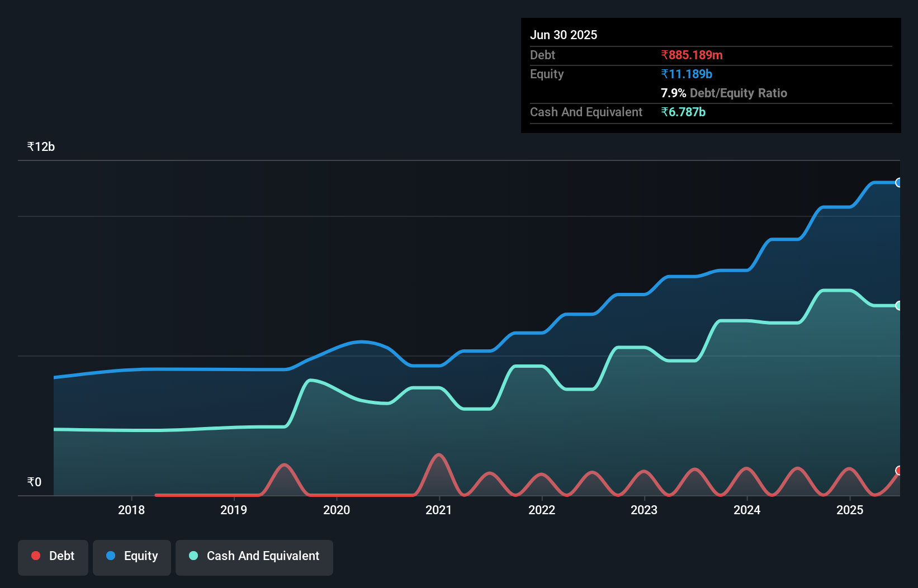This screenshot has width=918, height=588.
Task: Open the Jun 30 2025 tooltip date header
Action: click(564, 35)
